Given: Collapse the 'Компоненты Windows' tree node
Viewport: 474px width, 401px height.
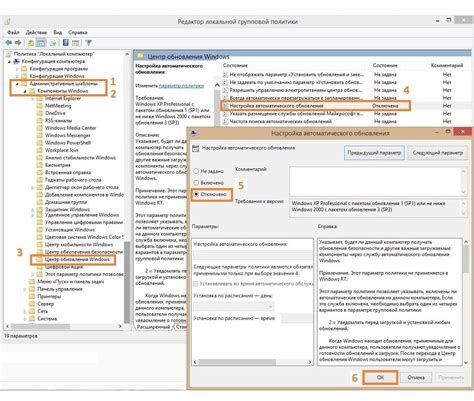Looking at the screenshot, I should coord(25,91).
